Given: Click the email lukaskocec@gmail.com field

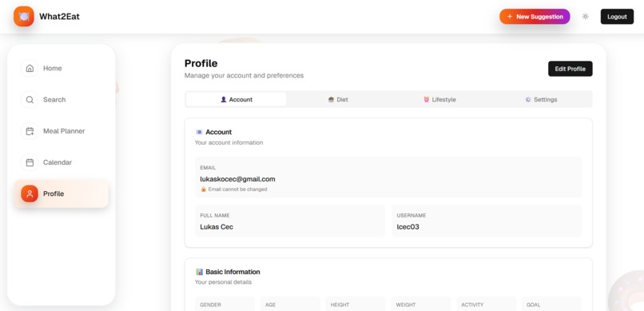Looking at the screenshot, I should (x=388, y=177).
